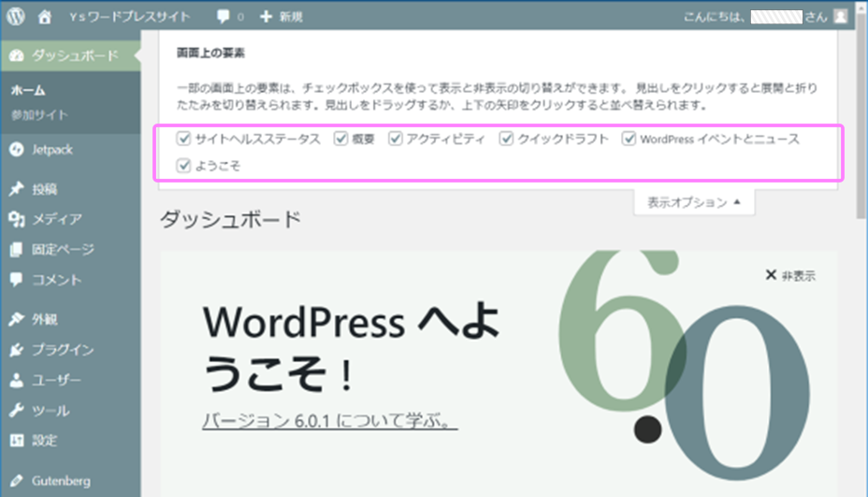Toggle the アクティビティ checkbox
The width and height of the screenshot is (868, 497).
[x=395, y=139]
